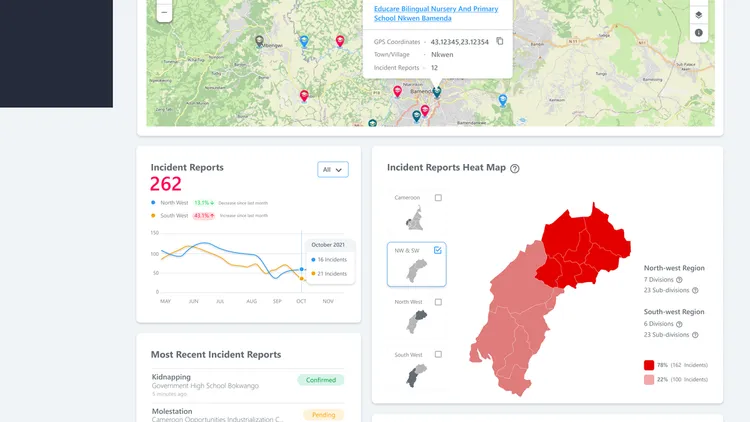This screenshot has height=422, width=750.
Task: Select the blue October data point
Action: coord(301,269)
